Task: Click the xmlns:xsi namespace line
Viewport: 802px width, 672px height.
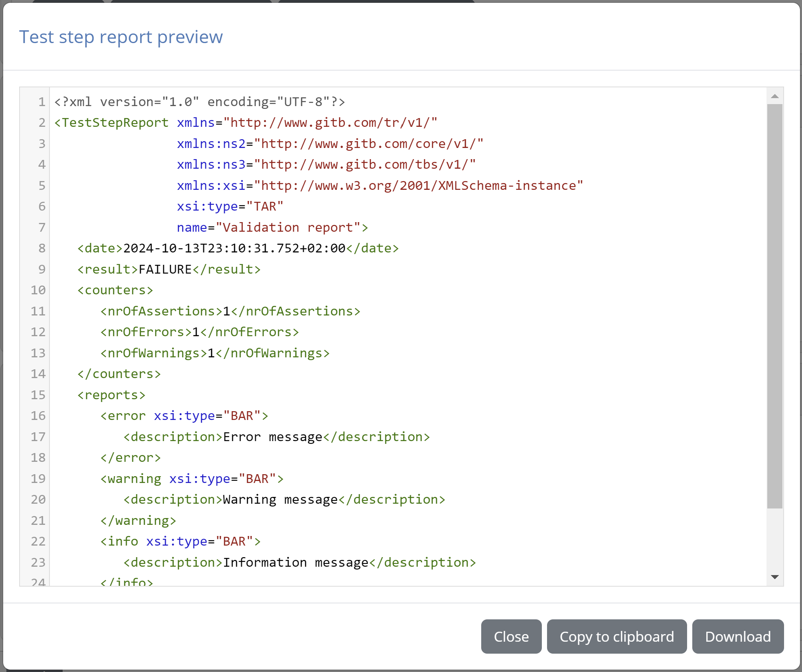Action: click(x=380, y=185)
